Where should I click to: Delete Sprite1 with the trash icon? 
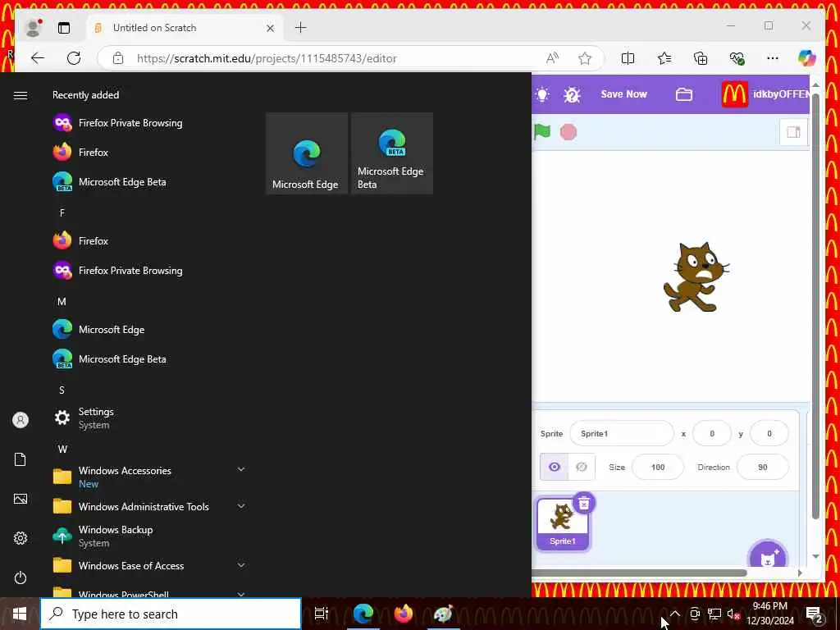(584, 503)
